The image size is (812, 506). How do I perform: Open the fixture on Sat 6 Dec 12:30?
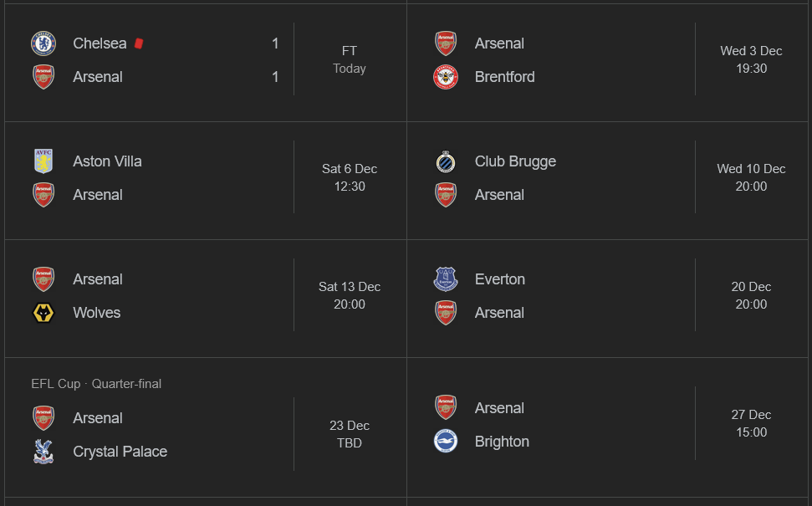tap(350, 177)
